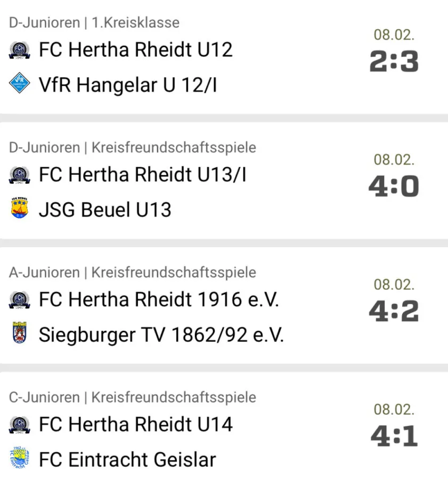This screenshot has height=487, width=448.
Task: Open team Siegburger TV 1862/92 e.V.
Action: coord(161,335)
